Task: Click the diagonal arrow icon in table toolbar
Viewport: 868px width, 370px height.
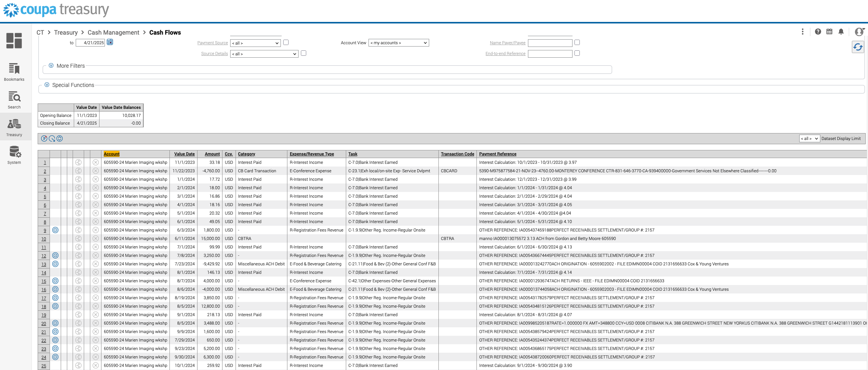Action: tap(52, 138)
